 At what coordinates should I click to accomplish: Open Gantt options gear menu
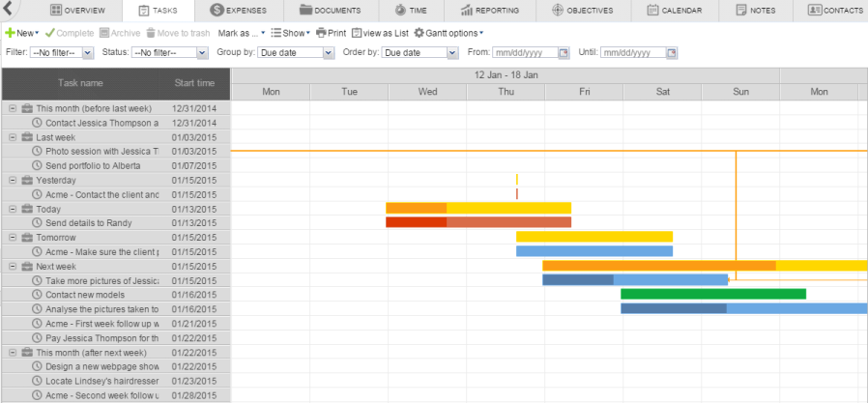419,33
